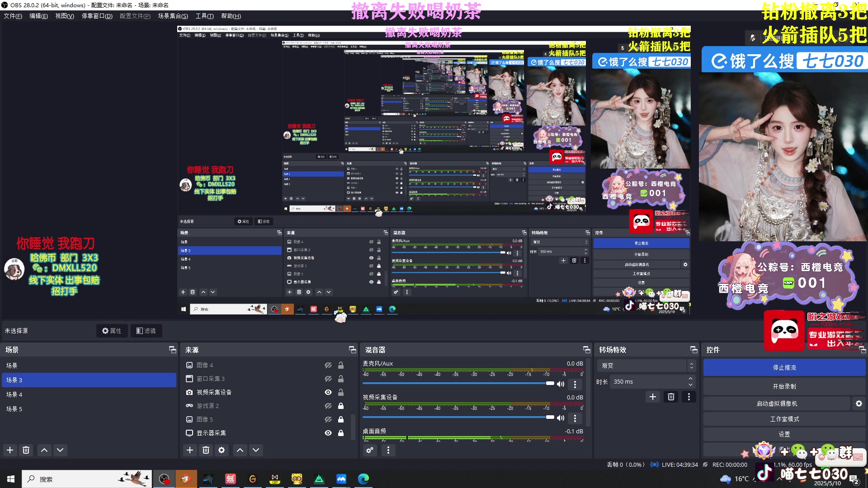Open advanced audio properties gear in mixer
868x488 pixels.
click(370, 450)
